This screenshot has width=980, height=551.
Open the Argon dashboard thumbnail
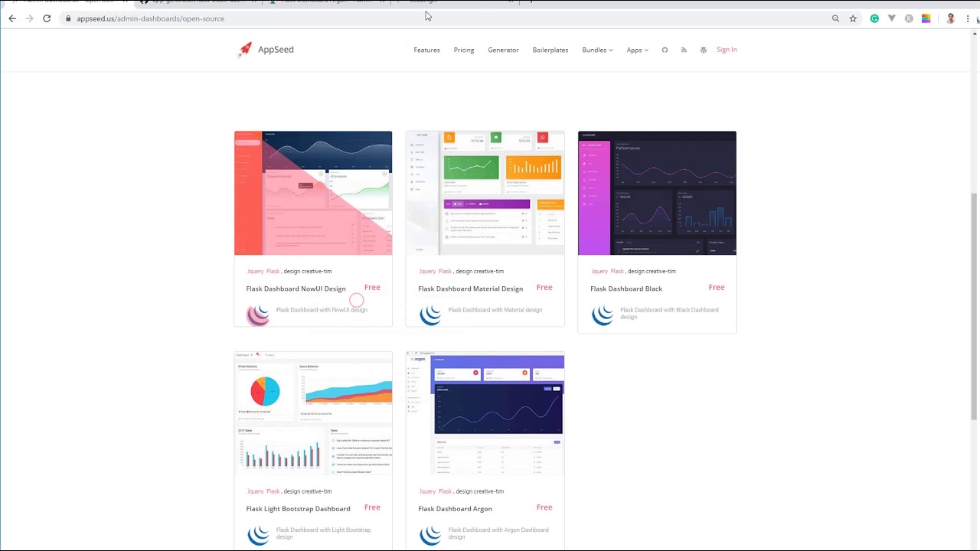[x=485, y=413]
